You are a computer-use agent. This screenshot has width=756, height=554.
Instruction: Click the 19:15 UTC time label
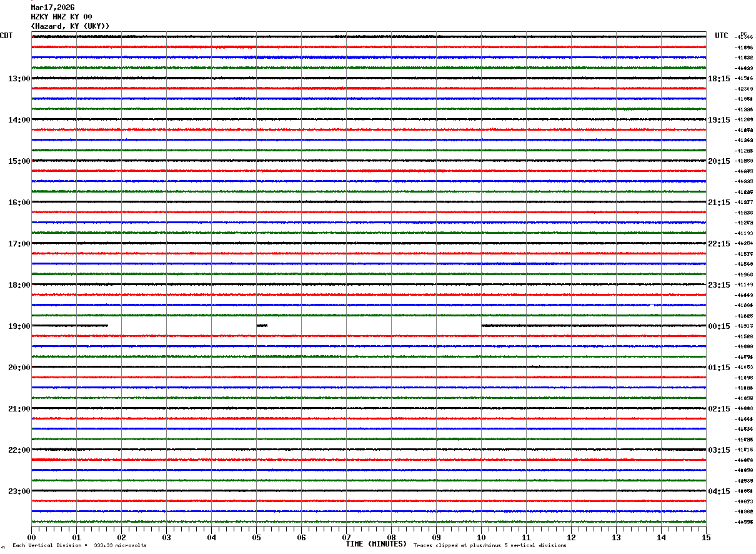point(719,120)
